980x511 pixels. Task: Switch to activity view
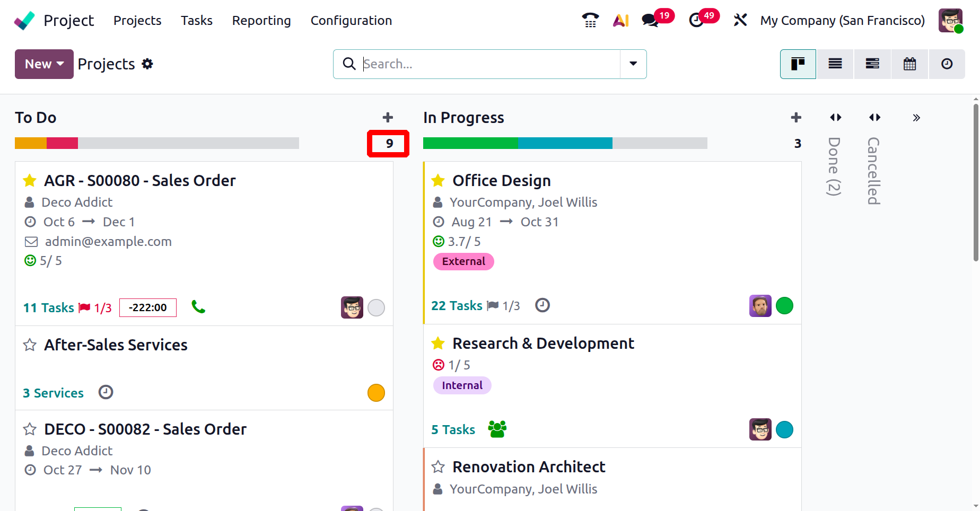pyautogui.click(x=947, y=64)
